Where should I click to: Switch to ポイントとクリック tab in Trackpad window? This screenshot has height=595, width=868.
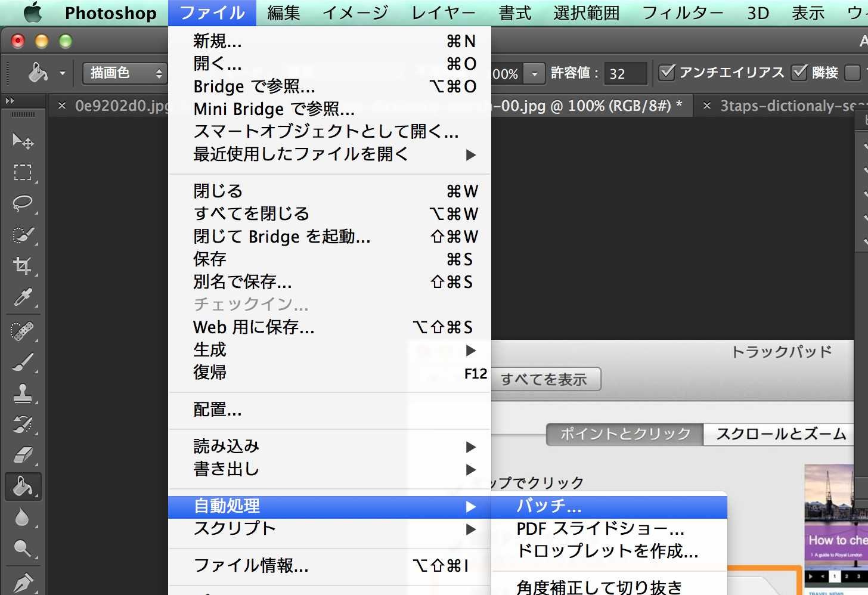coord(625,434)
